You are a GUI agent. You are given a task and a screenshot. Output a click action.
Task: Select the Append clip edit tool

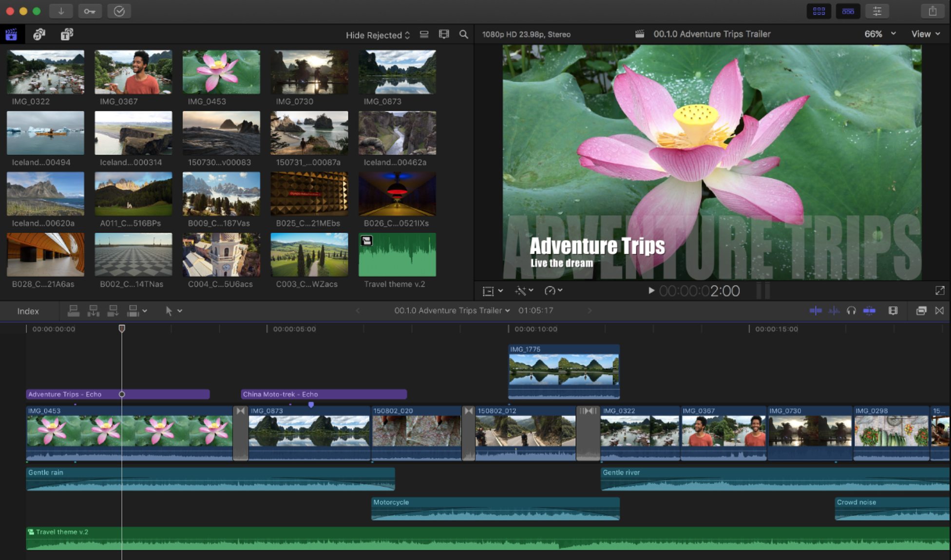[113, 311]
